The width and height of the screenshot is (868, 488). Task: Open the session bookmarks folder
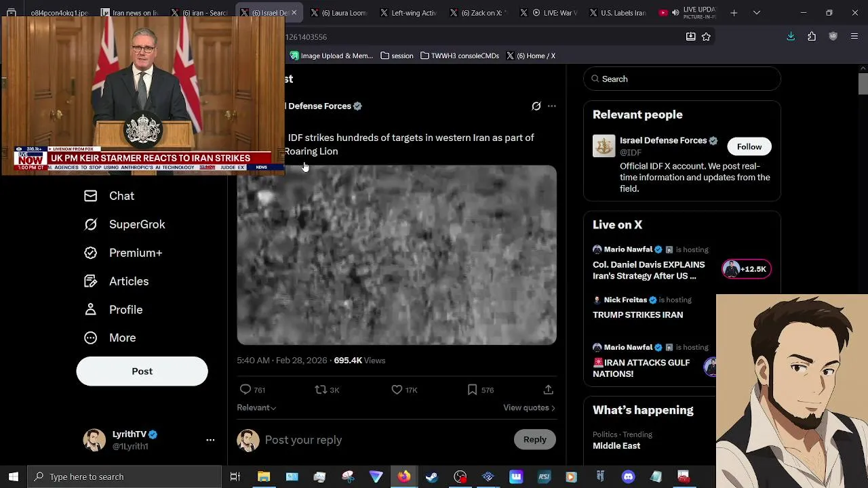coord(397,56)
